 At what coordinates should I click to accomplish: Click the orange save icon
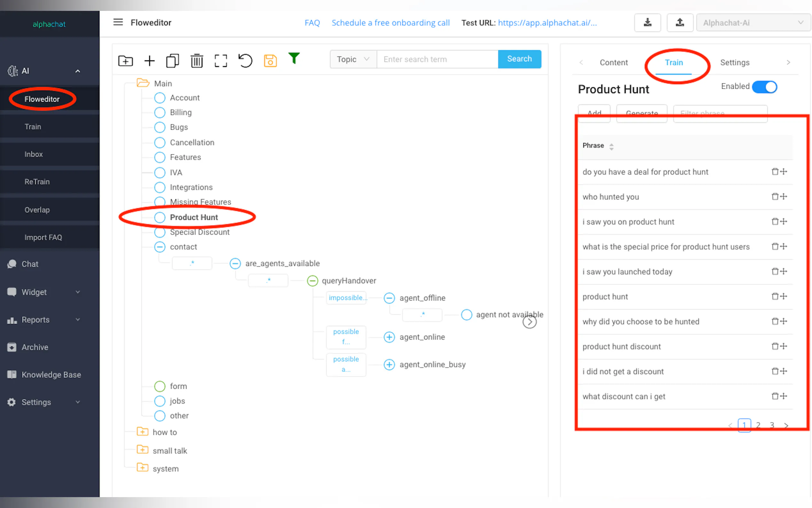(270, 61)
